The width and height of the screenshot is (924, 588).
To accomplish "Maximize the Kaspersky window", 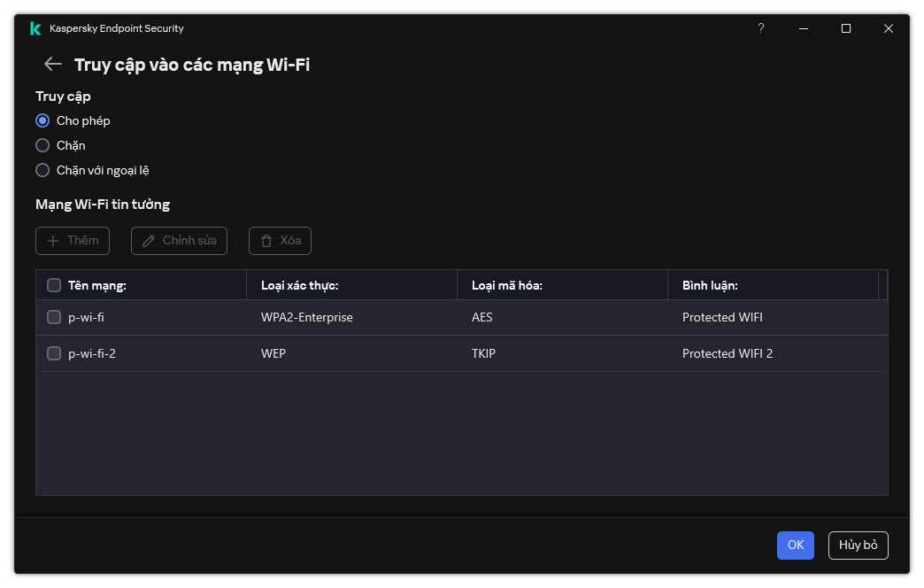I will pyautogui.click(x=845, y=28).
